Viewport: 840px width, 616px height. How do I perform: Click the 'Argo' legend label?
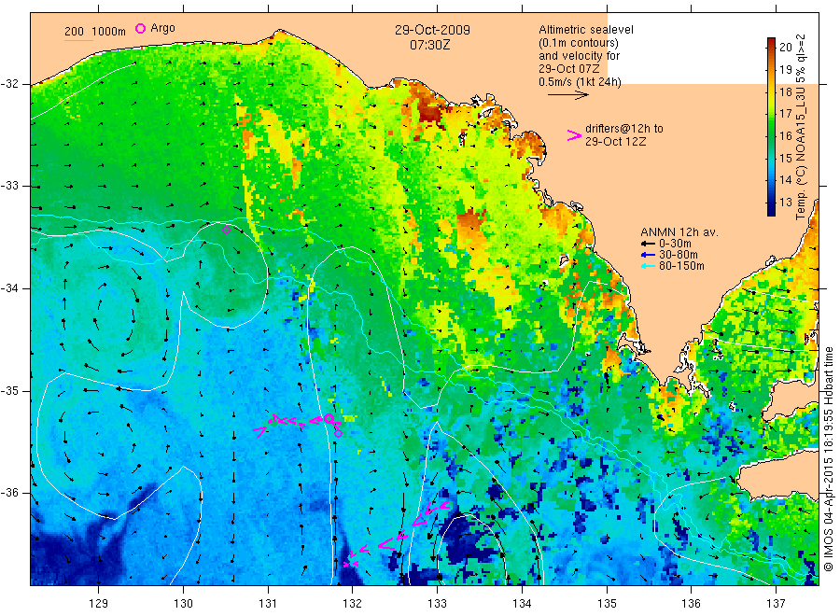point(162,29)
